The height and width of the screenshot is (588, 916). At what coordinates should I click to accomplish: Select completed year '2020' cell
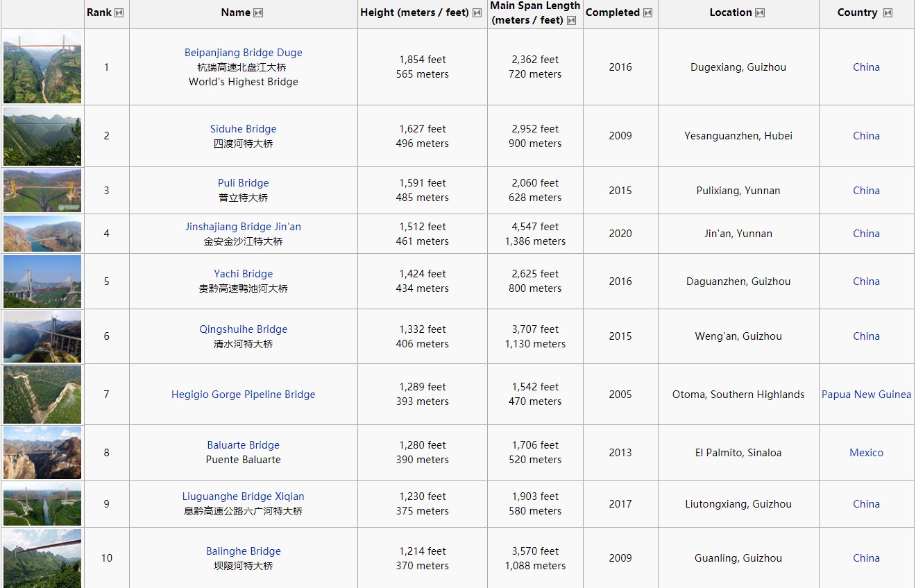click(620, 234)
